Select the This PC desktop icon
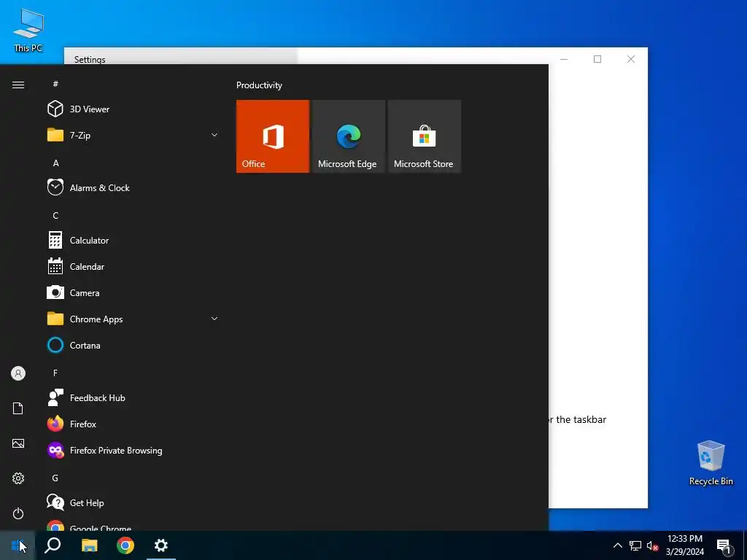This screenshot has height=560, width=747. pyautogui.click(x=28, y=30)
